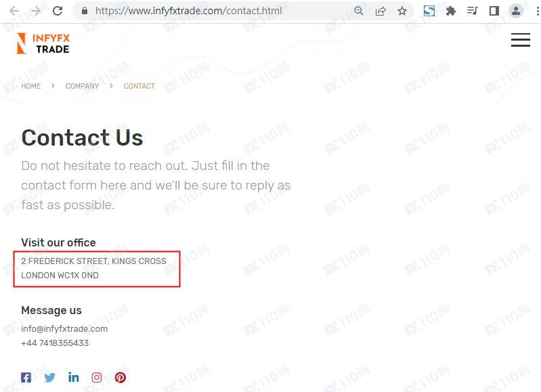Click the Message us heading
Viewport: 541px width, 392px height.
[51, 310]
